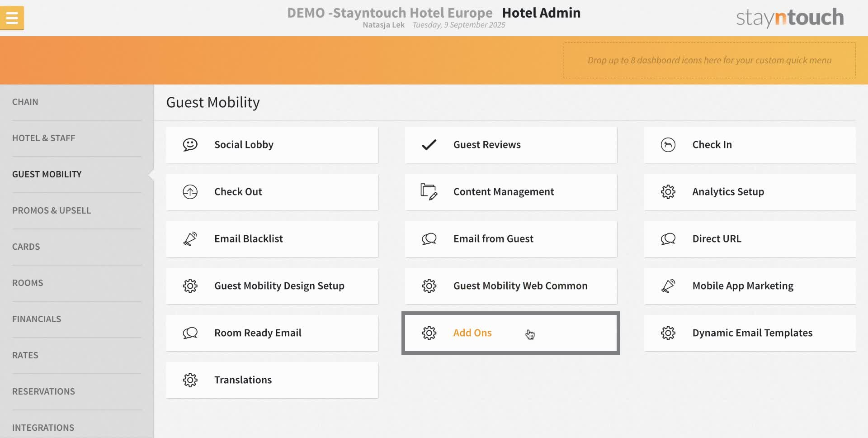This screenshot has height=438, width=868.
Task: Click the Translations gear icon
Action: (190, 380)
